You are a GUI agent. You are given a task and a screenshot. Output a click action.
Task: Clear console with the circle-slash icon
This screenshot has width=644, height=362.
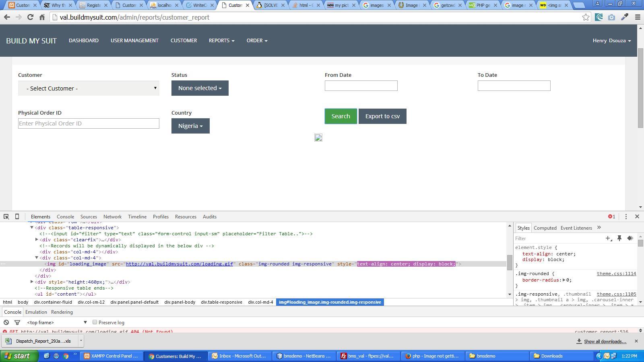click(x=6, y=322)
